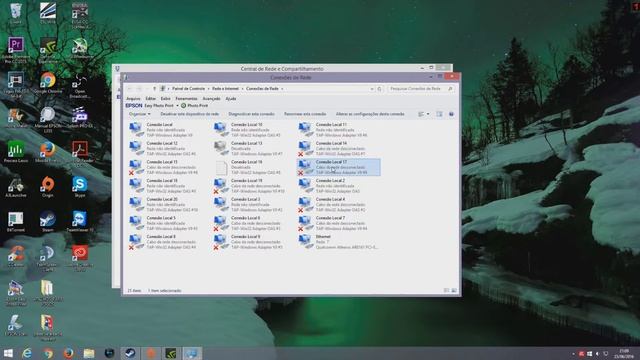Screen dimensions: 640x360
Task: Open the Skype desktop shortcut
Action: click(x=80, y=187)
